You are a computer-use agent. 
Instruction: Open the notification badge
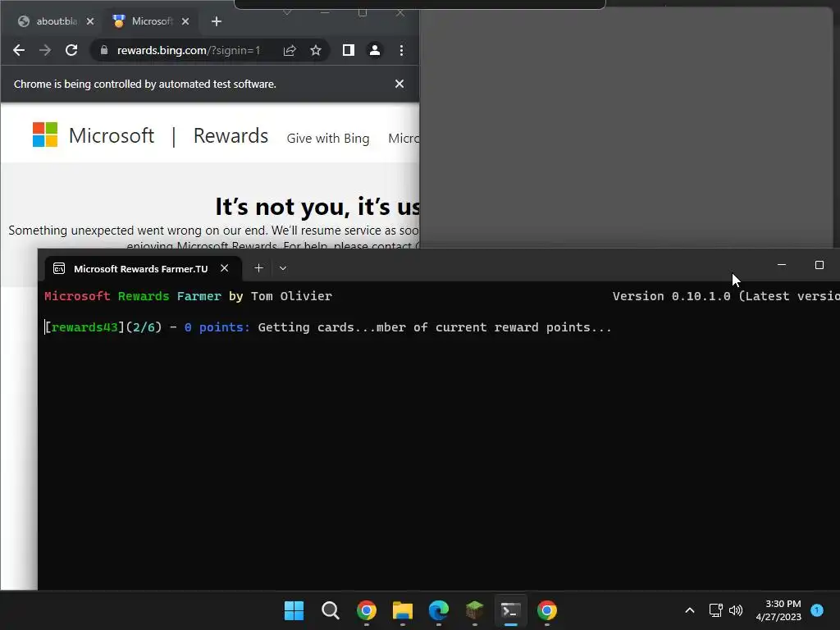tap(817, 609)
